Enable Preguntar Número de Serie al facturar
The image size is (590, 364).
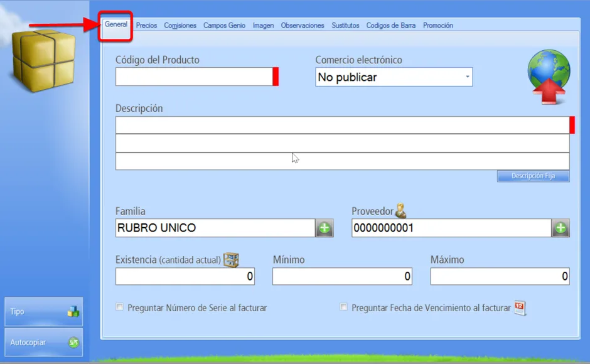(120, 307)
